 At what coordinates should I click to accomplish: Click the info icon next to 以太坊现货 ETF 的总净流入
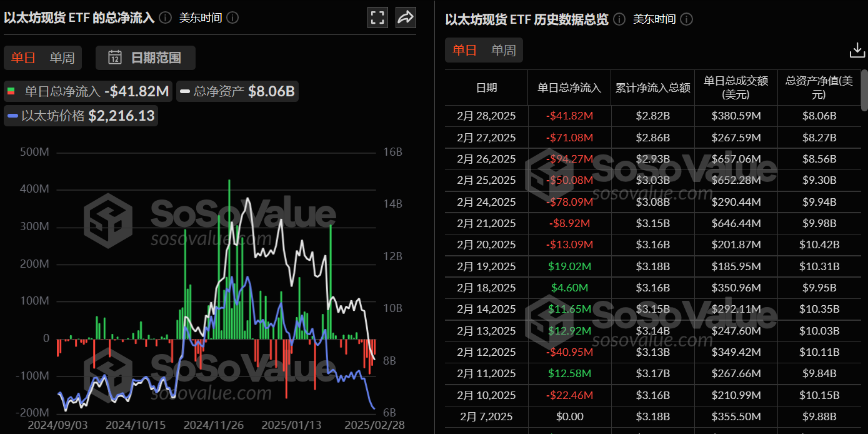(164, 18)
